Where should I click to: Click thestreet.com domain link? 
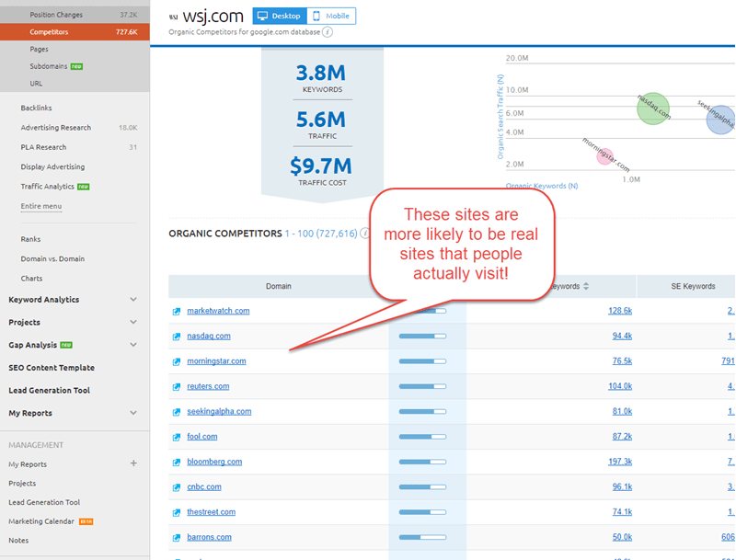(x=212, y=512)
